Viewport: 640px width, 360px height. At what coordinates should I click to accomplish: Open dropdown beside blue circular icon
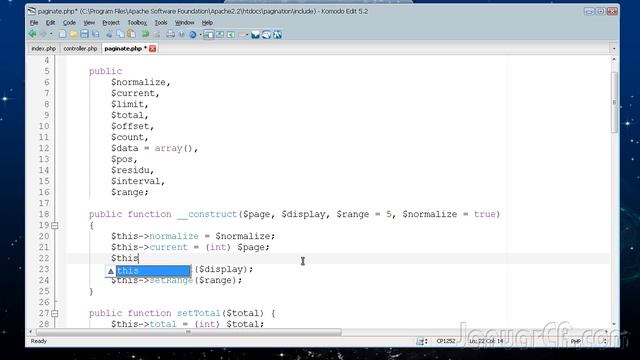tap(200, 35)
